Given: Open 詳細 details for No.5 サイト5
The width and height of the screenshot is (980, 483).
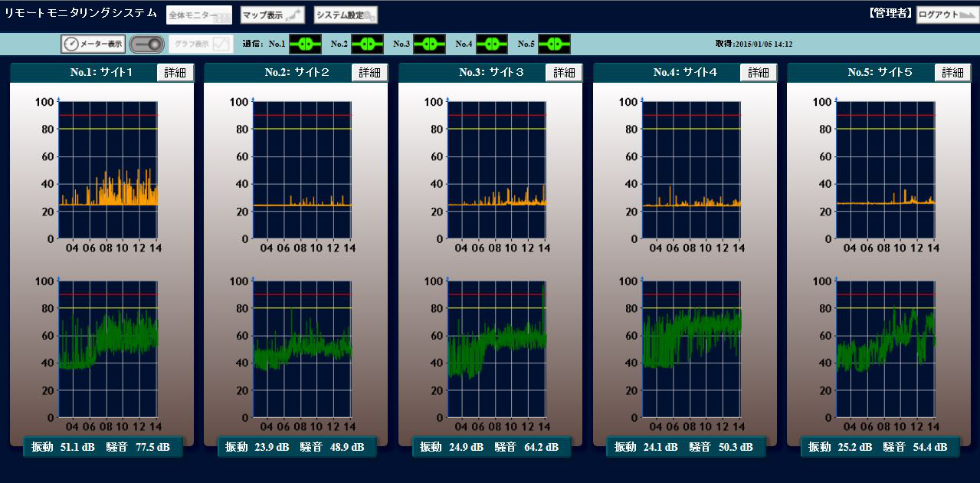Looking at the screenshot, I should [x=953, y=72].
